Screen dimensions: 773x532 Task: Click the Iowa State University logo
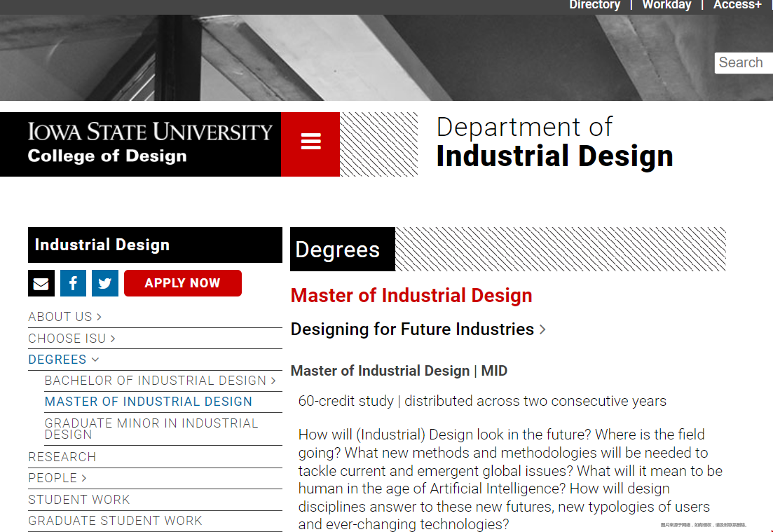[x=150, y=132]
